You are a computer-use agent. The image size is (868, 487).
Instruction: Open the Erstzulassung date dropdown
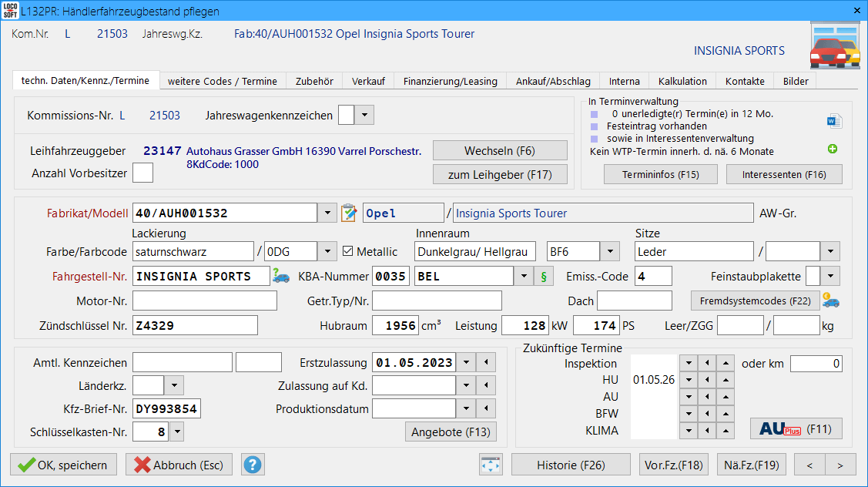[466, 362]
